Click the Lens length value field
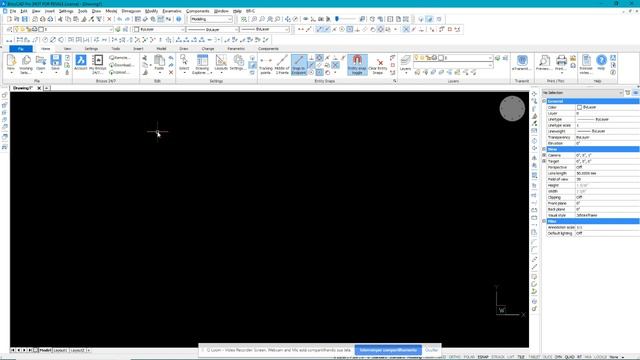Screen dimensions: 640x360 click(x=607, y=173)
